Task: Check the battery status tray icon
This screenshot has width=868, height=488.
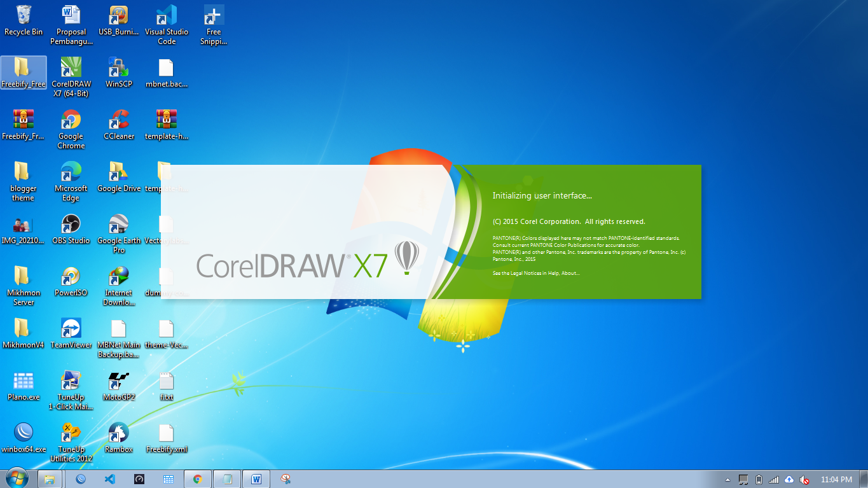Action: click(759, 480)
